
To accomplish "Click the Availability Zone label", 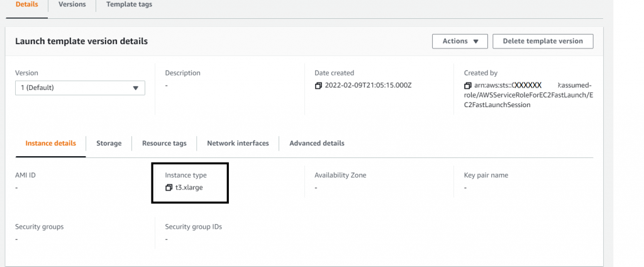I will tap(340, 175).
